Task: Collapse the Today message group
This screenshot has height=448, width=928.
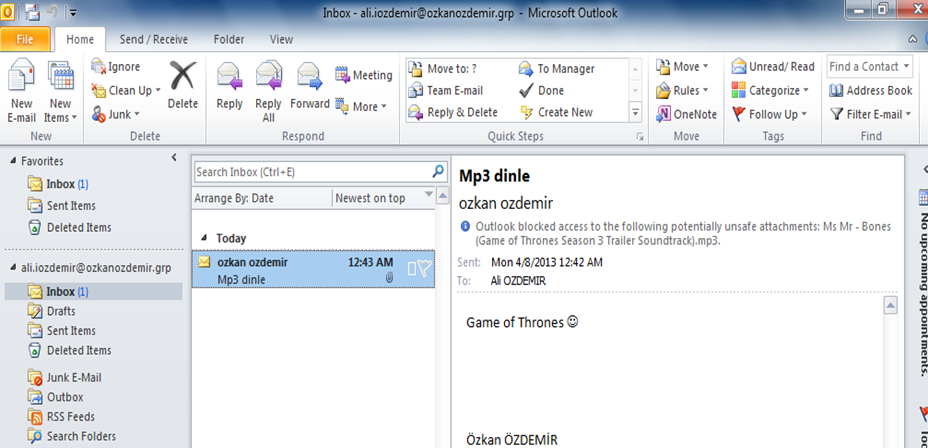Action: click(204, 238)
